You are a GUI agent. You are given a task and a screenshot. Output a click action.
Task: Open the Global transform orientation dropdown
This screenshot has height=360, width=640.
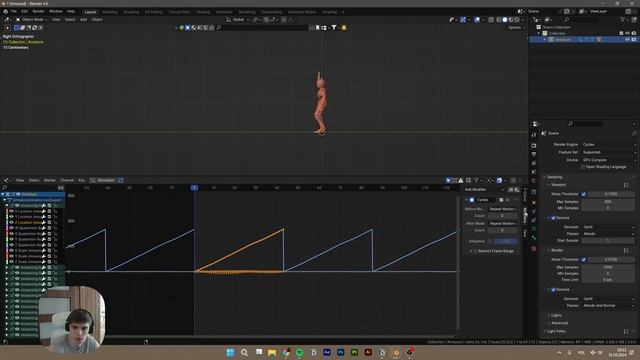(x=238, y=20)
